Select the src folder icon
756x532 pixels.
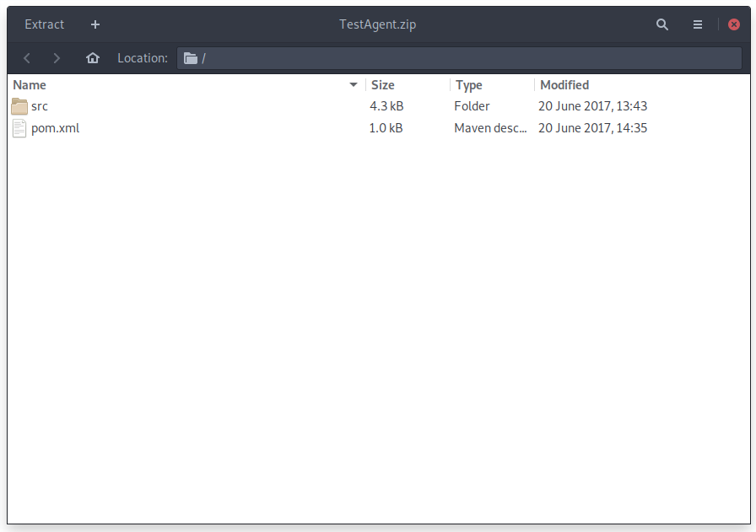[x=19, y=106]
